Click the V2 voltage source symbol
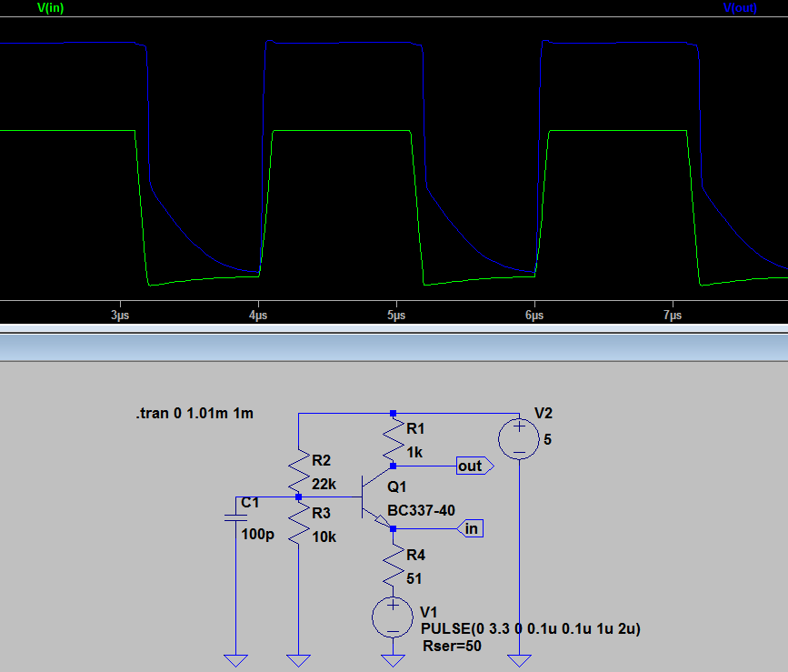This screenshot has width=788, height=672. click(519, 439)
